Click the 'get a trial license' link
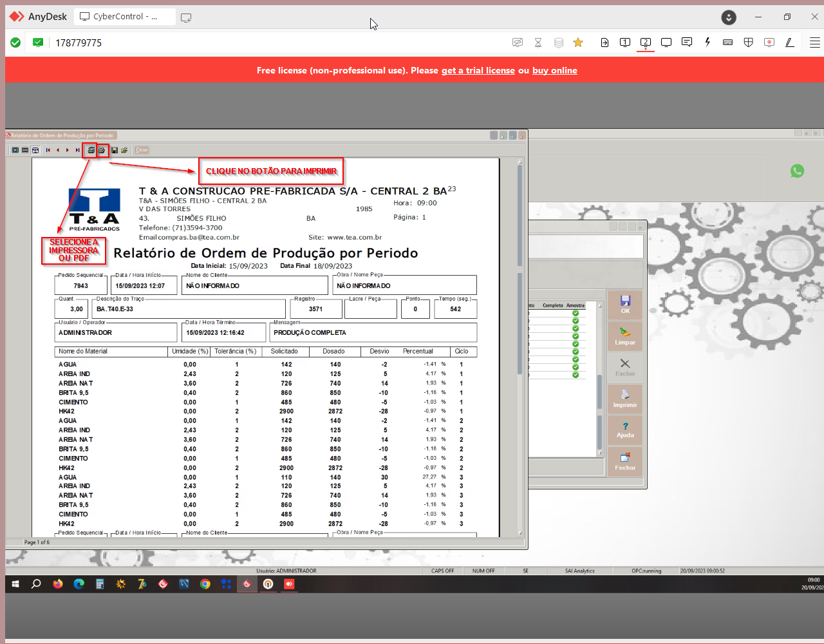 point(478,70)
